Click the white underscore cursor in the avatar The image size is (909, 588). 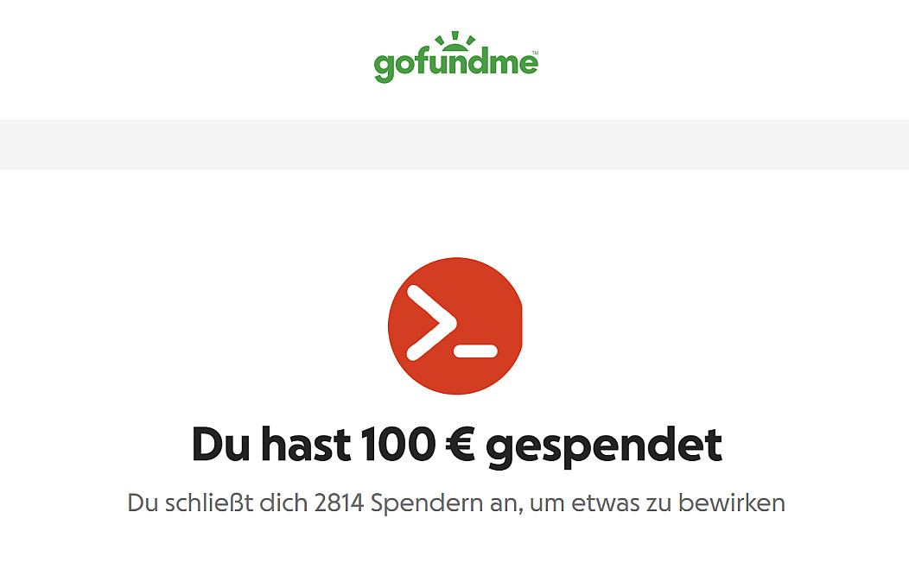click(x=476, y=351)
